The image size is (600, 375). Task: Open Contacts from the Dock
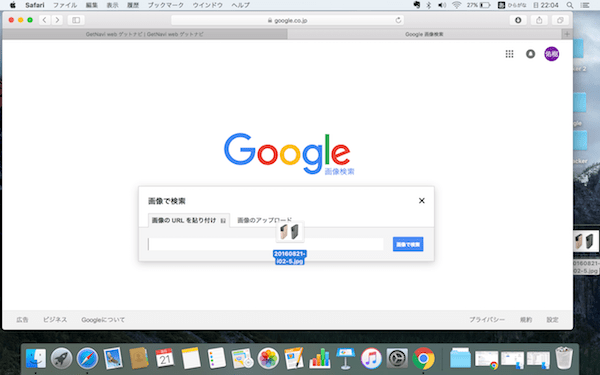pyautogui.click(x=139, y=359)
